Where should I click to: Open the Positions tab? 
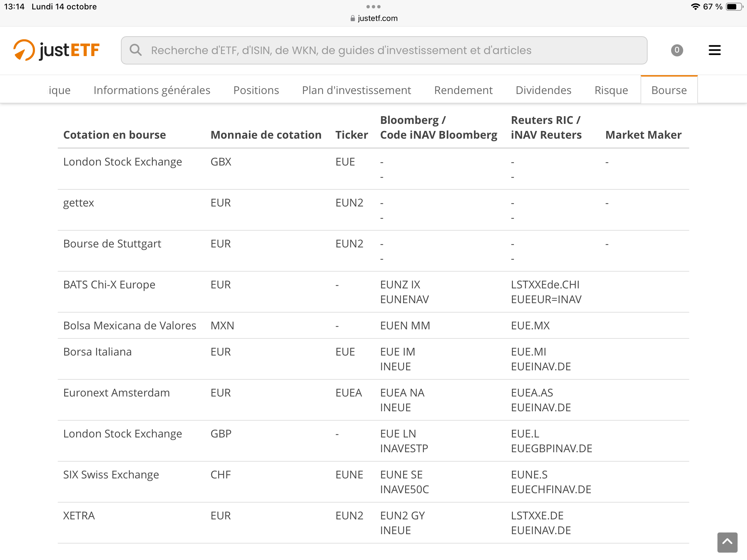coord(256,90)
